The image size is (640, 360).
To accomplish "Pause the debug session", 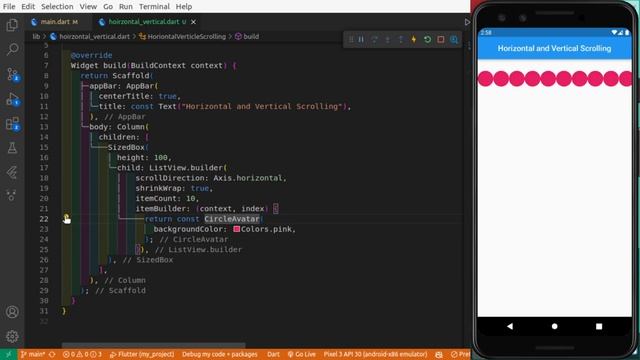I will click(x=361, y=40).
